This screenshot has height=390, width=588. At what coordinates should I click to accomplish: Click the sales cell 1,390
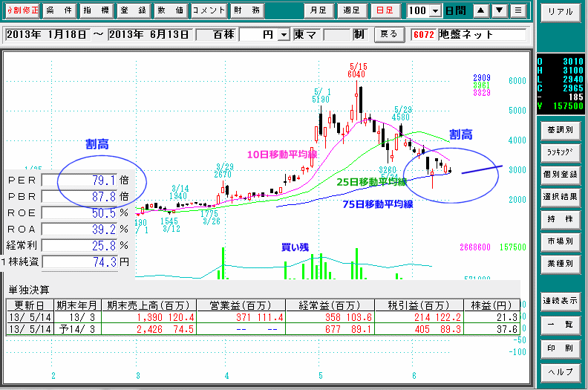coord(150,317)
